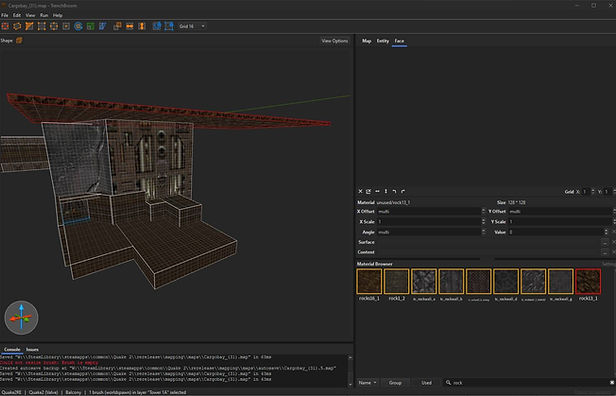Viewport: 616px width, 396px height.
Task: Switch to the Entity tab
Action: tap(383, 41)
